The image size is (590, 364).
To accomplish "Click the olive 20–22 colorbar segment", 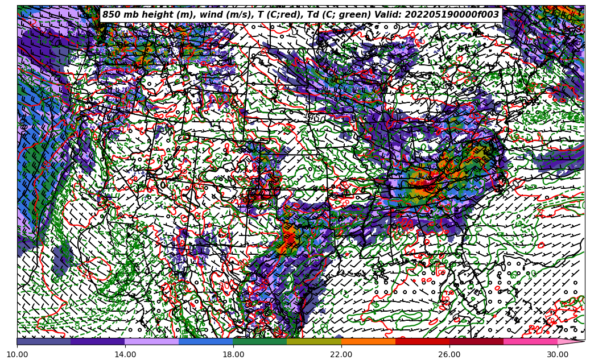I will 314,341.
